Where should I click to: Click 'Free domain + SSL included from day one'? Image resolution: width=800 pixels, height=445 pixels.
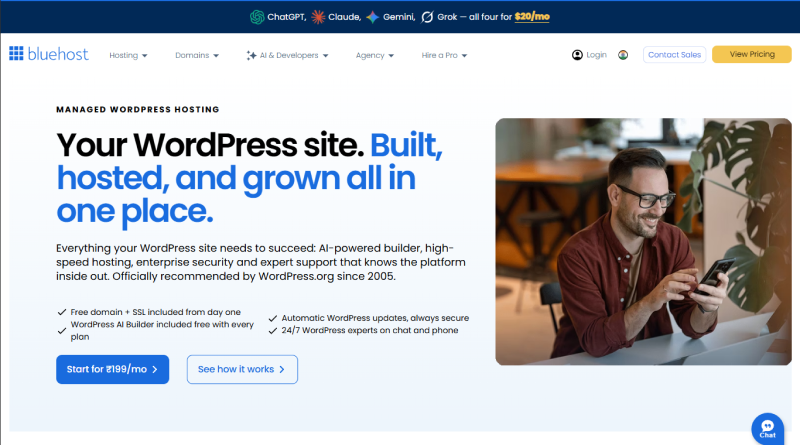[156, 312]
